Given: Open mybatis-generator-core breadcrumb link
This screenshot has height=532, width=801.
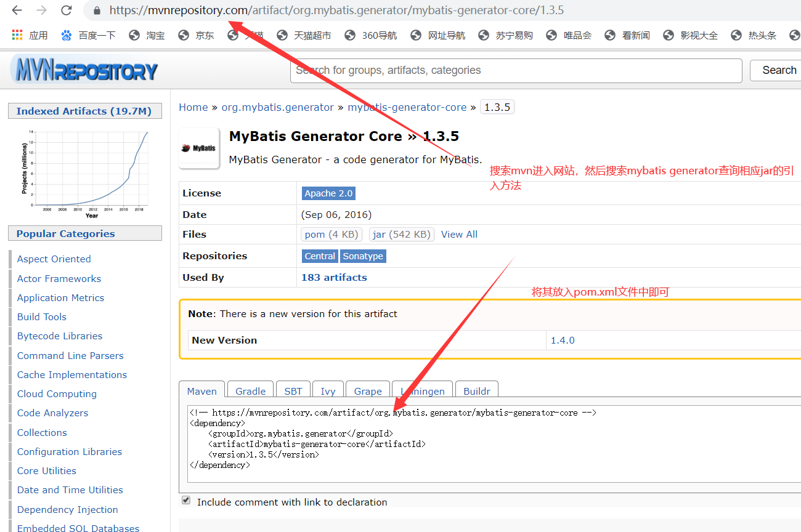Looking at the screenshot, I should (x=407, y=107).
